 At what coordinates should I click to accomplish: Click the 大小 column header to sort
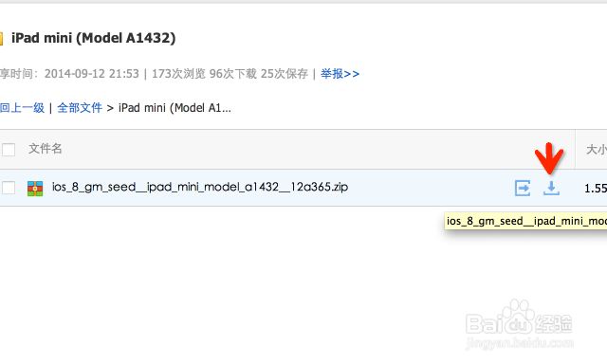[x=597, y=150]
